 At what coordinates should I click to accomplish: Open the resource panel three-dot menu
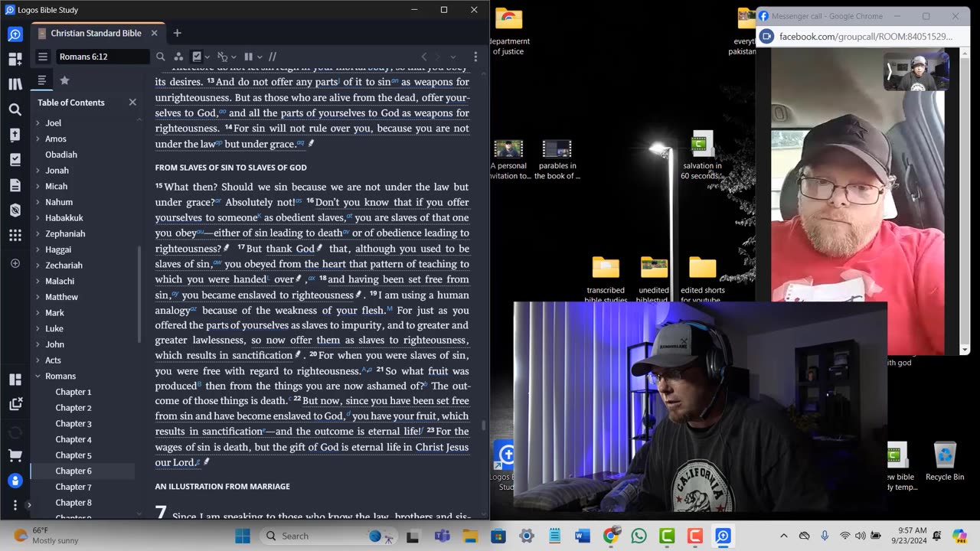(x=475, y=57)
